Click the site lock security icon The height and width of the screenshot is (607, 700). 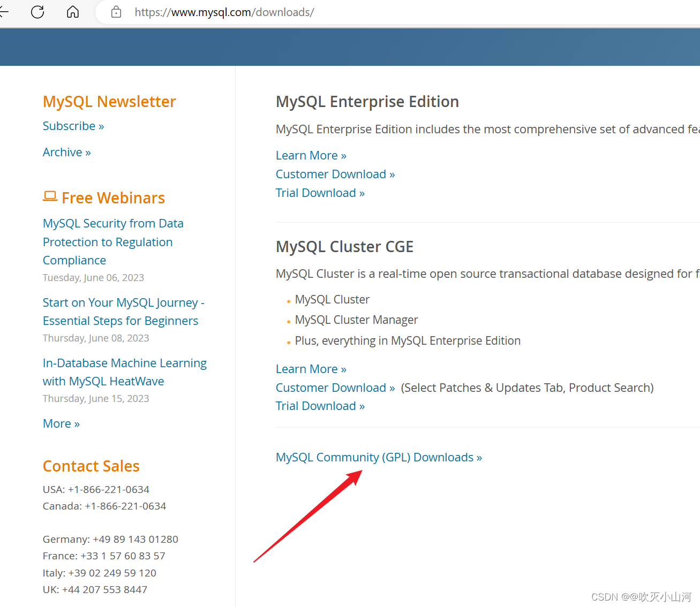point(116,12)
